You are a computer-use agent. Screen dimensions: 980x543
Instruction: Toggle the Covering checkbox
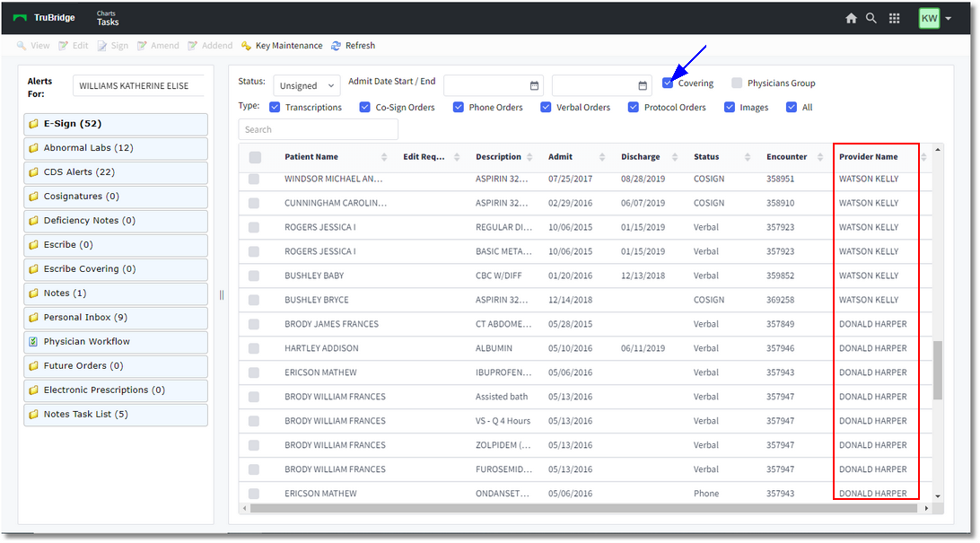click(x=668, y=83)
